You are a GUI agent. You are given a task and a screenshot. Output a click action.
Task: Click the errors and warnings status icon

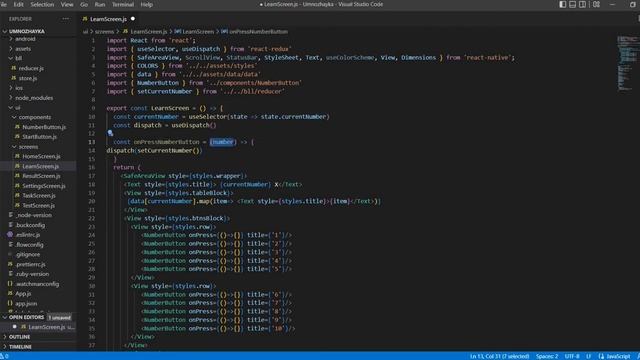(4, 356)
